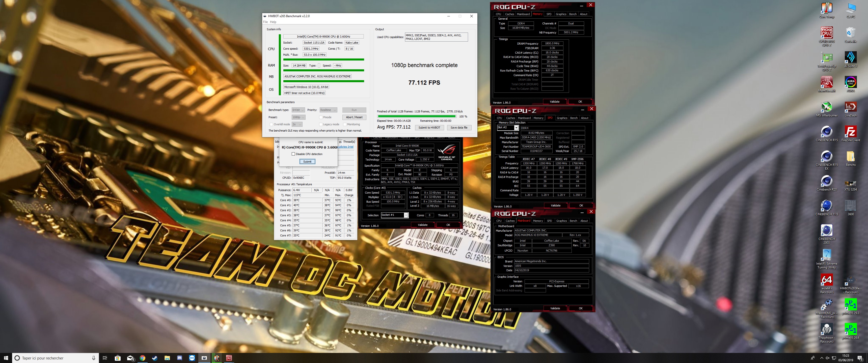Launch TechPowerUp GPU-Z from the desktop
Viewport: 868px width, 363px height.
(827, 62)
